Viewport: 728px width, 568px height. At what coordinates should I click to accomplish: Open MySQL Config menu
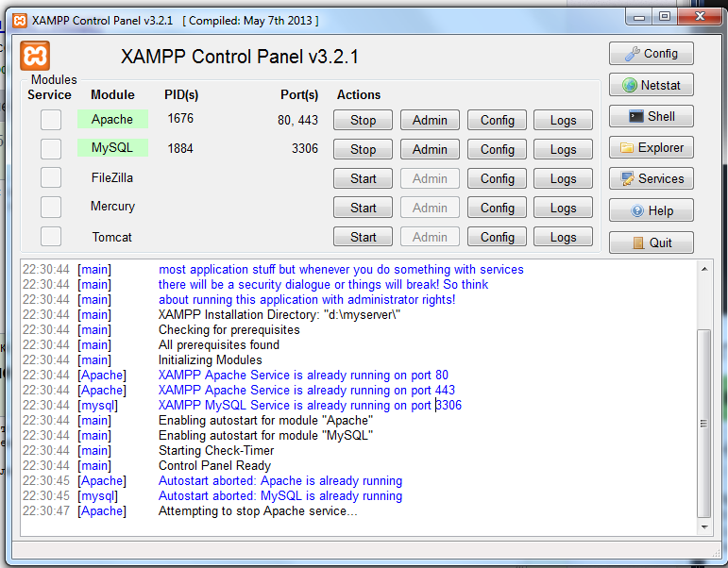pos(497,149)
